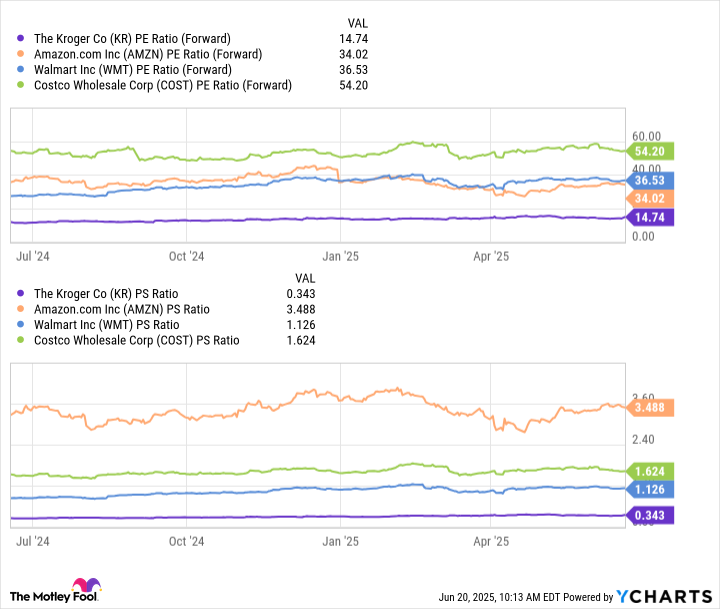Click the Costco PE Ratio green legend dot

coord(20,86)
